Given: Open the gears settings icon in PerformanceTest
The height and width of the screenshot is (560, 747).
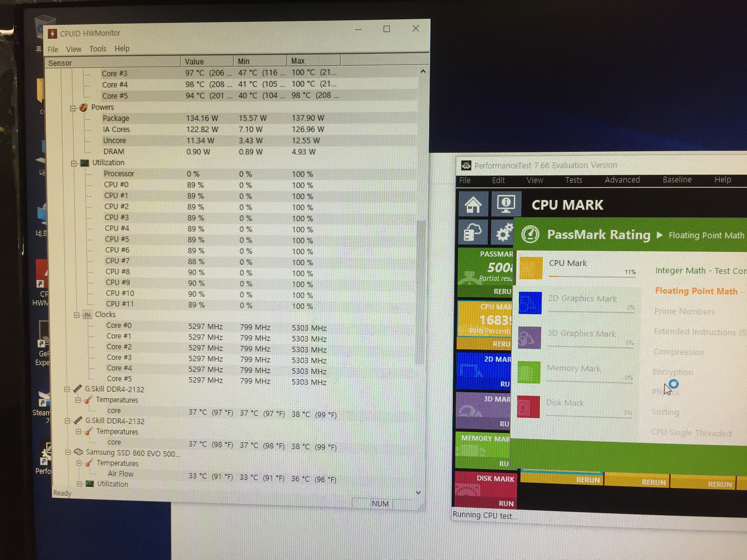Looking at the screenshot, I should 503,232.
